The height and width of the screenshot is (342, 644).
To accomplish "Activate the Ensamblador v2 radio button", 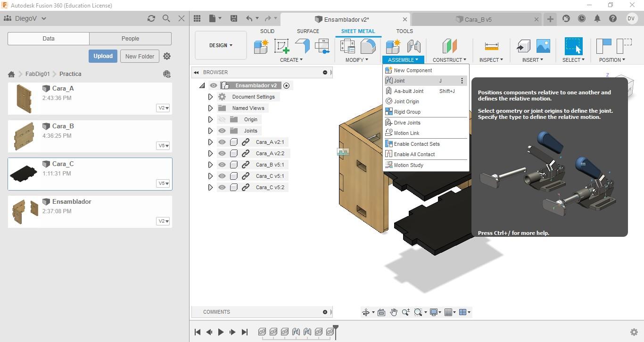I will click(286, 85).
